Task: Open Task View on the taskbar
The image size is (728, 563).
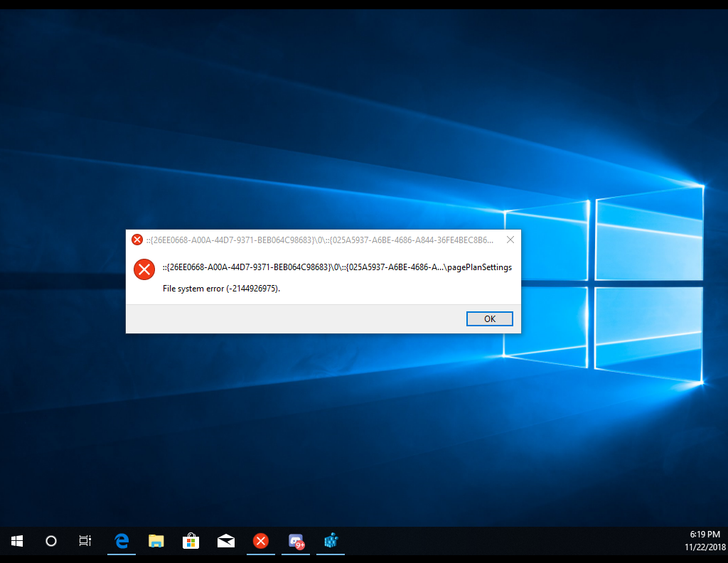Action: point(85,541)
